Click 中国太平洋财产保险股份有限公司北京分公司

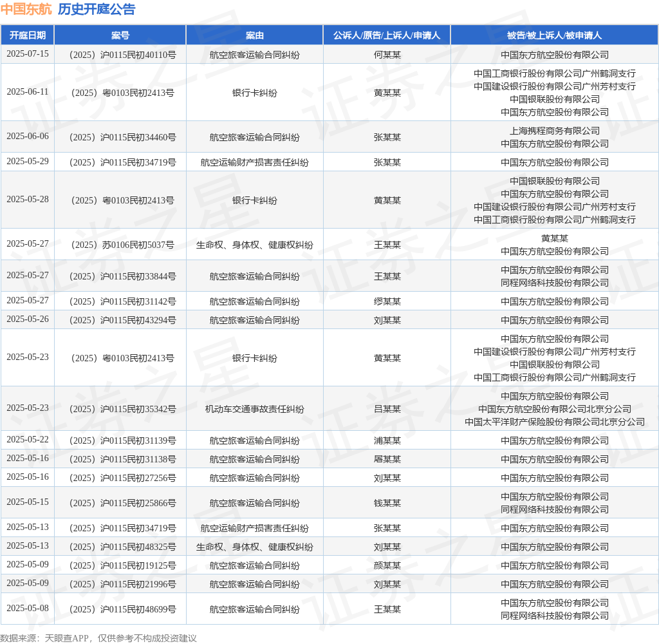click(x=555, y=422)
